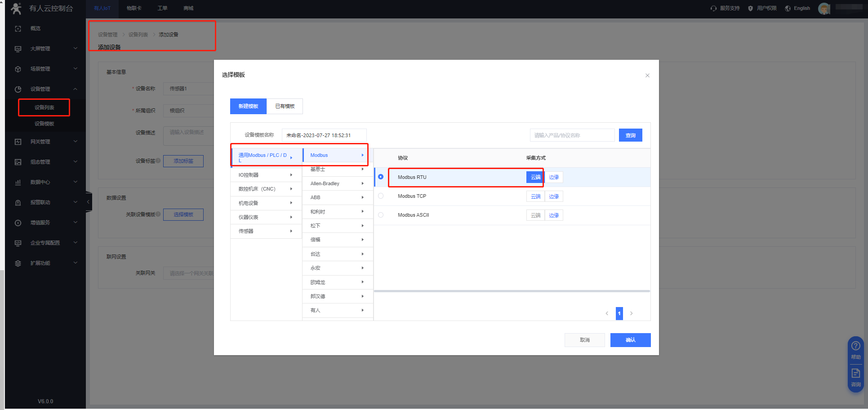Click the 报警联动 alarm icon
868x410 pixels.
click(18, 203)
